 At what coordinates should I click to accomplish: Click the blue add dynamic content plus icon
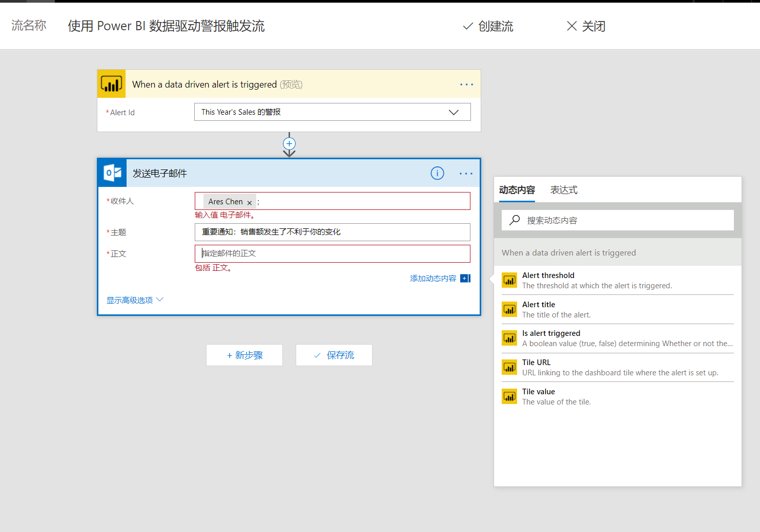pyautogui.click(x=465, y=279)
